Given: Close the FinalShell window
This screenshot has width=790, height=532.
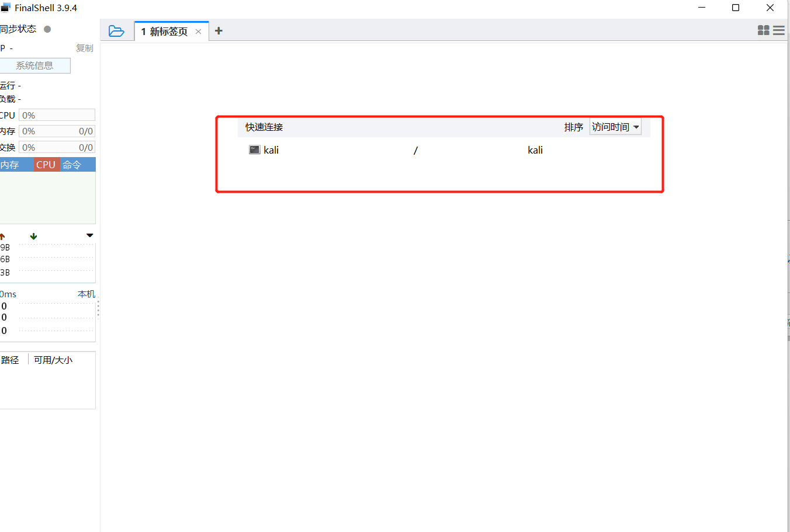Looking at the screenshot, I should [x=770, y=8].
